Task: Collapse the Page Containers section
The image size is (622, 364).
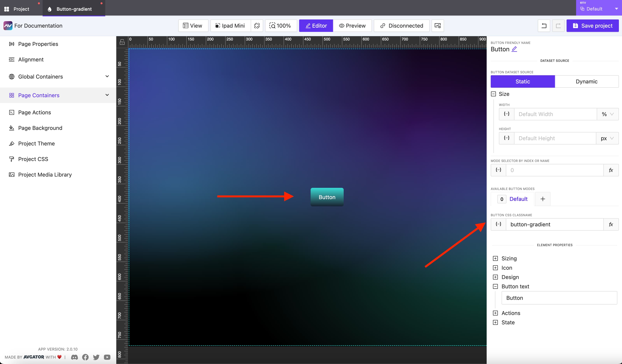Action: pyautogui.click(x=107, y=95)
